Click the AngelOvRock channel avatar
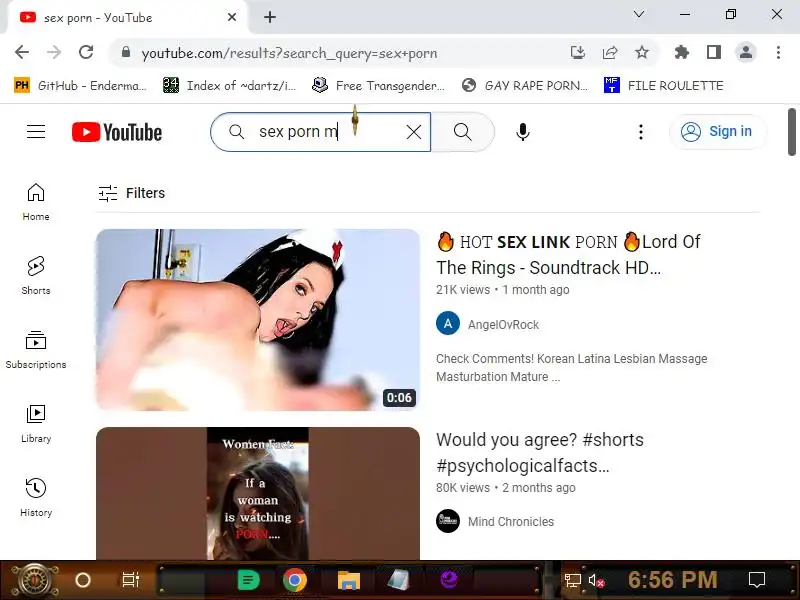The width and height of the screenshot is (800, 600). pos(448,323)
